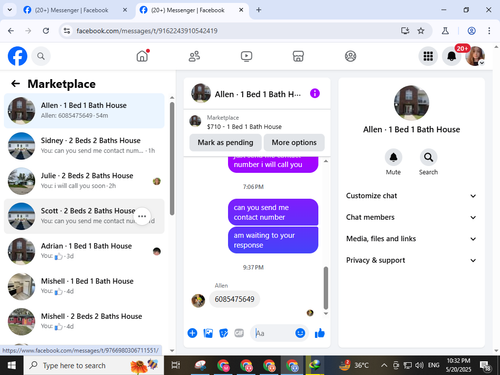The image size is (500, 375).
Task: Open Sidney 2 Beds 2 Baths House conversation
Action: (84, 146)
